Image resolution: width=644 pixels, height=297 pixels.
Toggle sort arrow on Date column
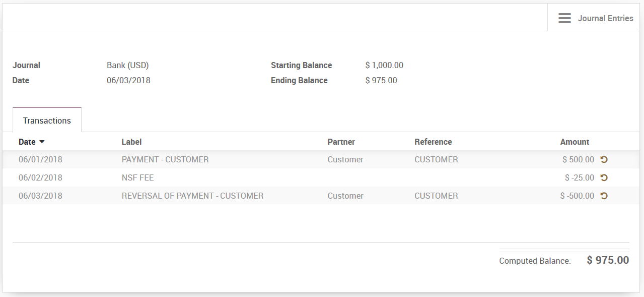click(x=42, y=142)
